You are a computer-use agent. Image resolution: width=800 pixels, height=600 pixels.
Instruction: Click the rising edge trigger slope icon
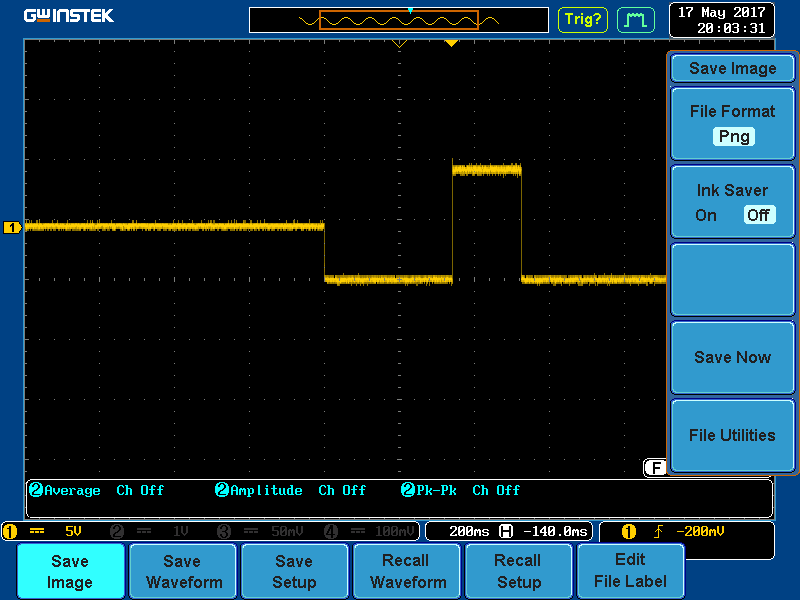pyautogui.click(x=658, y=532)
